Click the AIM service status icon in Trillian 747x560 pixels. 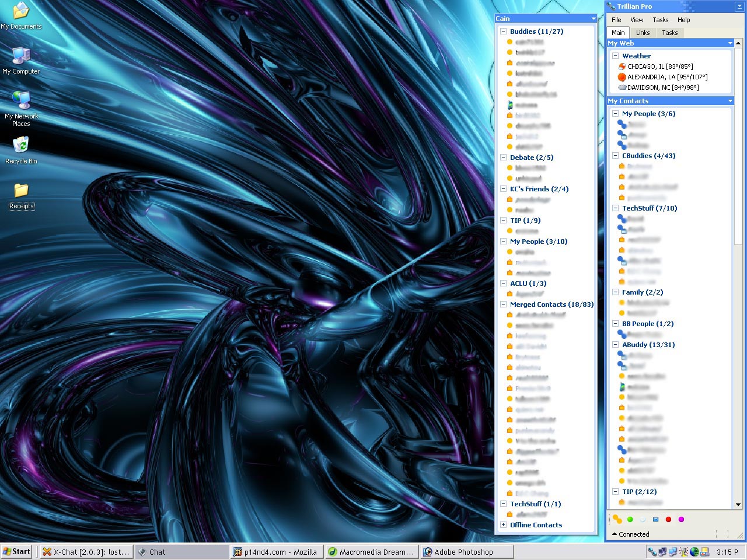[617, 519]
